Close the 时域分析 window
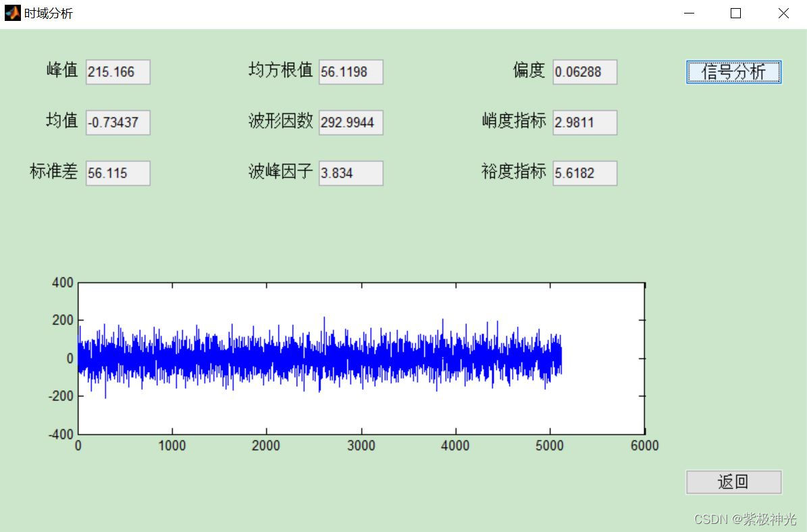This screenshot has width=807, height=532. [x=783, y=14]
